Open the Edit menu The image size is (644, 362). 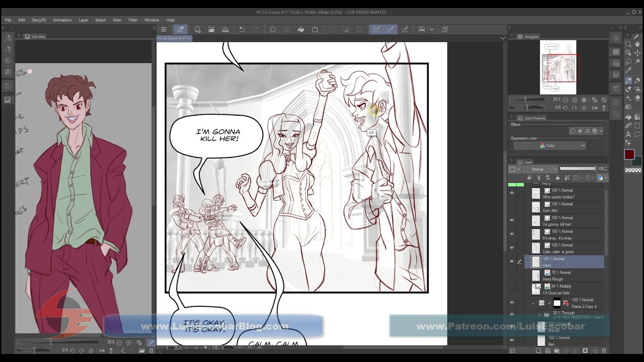[22, 20]
